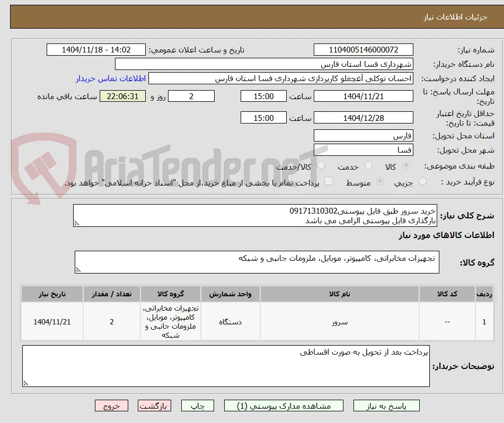Click the buyer name field شهرداری فسا استان فارس

point(264,64)
